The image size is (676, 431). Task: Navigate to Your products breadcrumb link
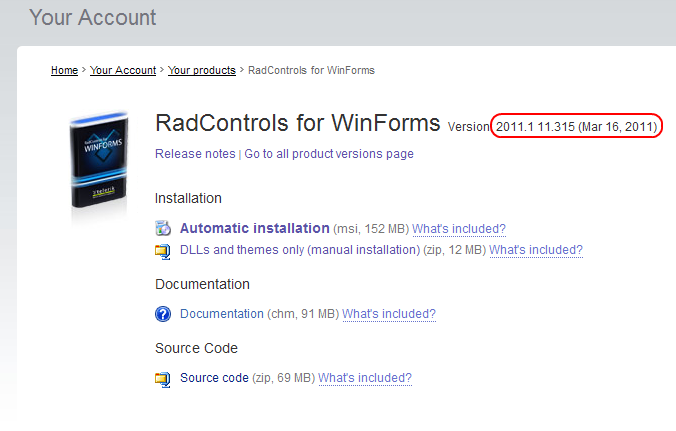[202, 70]
